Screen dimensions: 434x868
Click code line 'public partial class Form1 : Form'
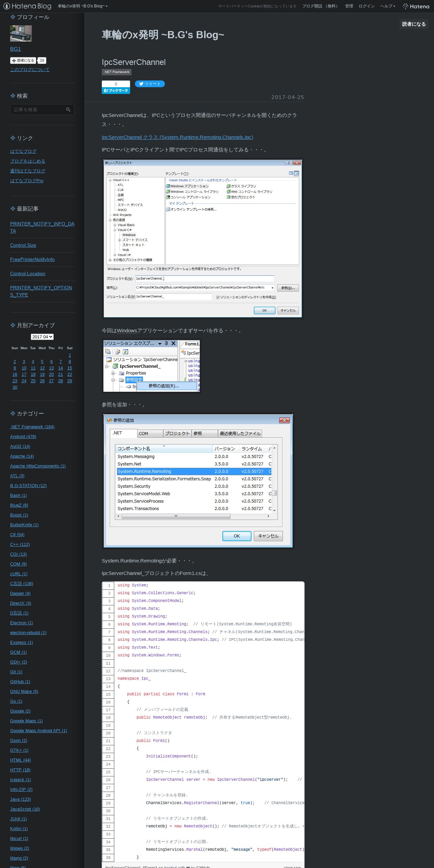tap(166, 694)
